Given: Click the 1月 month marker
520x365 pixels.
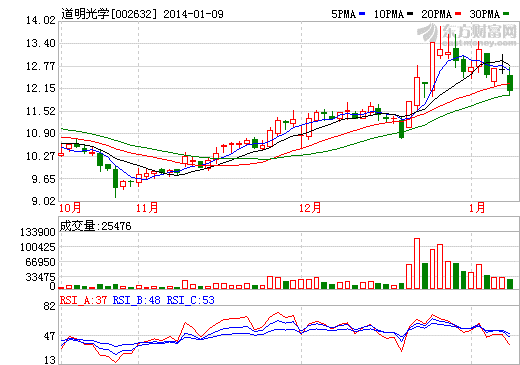Looking at the screenshot, I should [477, 208].
